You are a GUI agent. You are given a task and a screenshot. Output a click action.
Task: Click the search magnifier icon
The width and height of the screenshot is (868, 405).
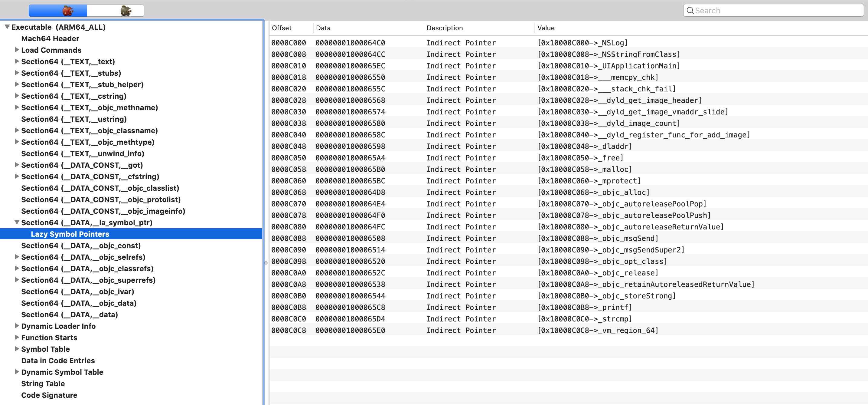coord(690,11)
